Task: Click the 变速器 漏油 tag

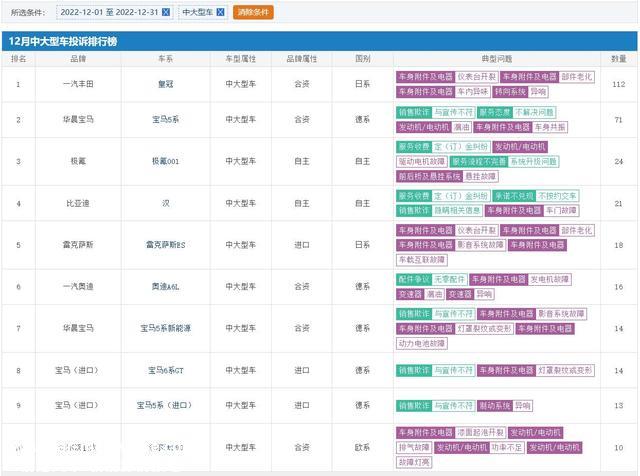Action: pos(420,294)
